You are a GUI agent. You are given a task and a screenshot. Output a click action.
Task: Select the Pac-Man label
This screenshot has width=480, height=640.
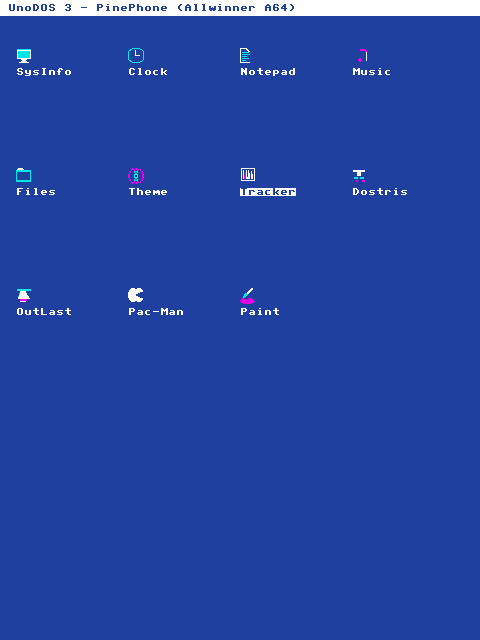[156, 312]
